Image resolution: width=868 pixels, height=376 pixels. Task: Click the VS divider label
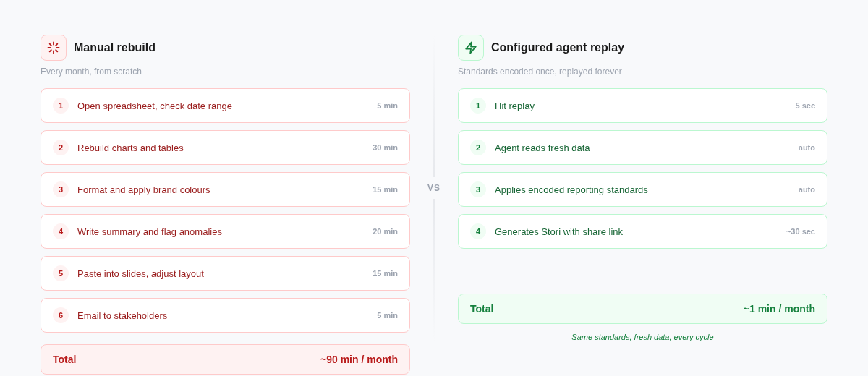coord(434,188)
